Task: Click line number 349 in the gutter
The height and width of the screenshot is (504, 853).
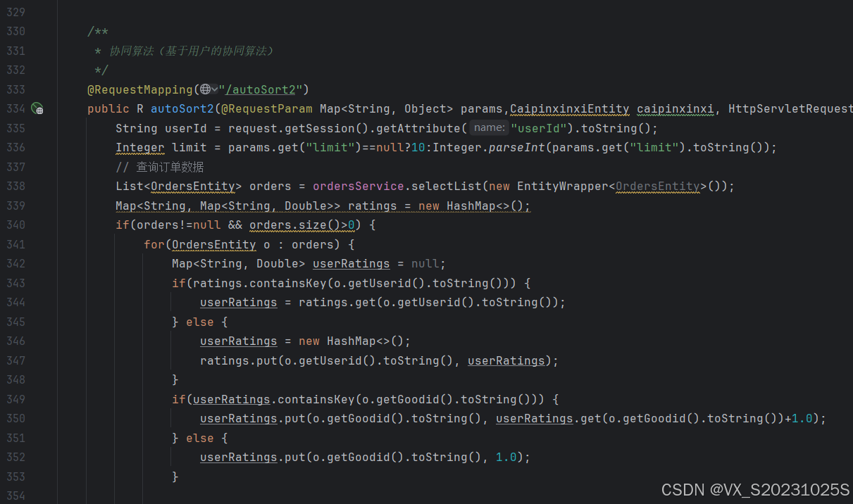Action: pyautogui.click(x=15, y=399)
